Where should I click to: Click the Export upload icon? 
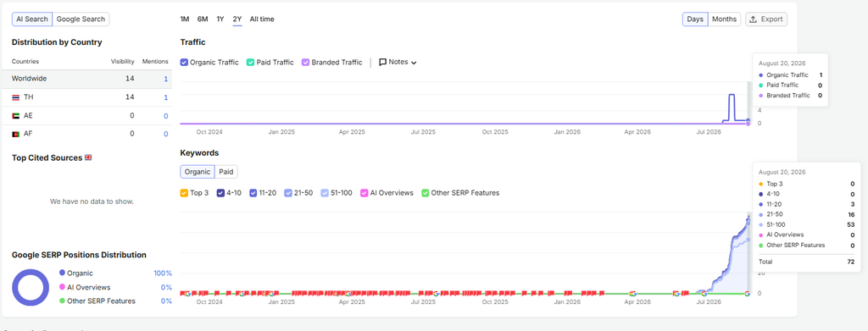tap(753, 19)
